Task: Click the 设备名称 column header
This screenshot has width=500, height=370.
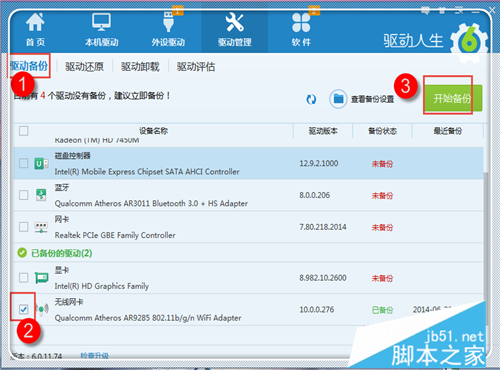Action: tap(153, 131)
